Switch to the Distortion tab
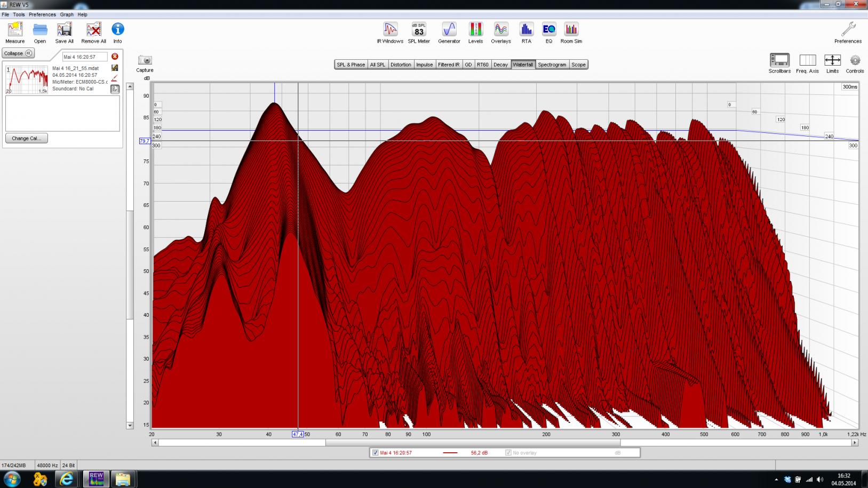Image resolution: width=868 pixels, height=488 pixels. coord(401,65)
